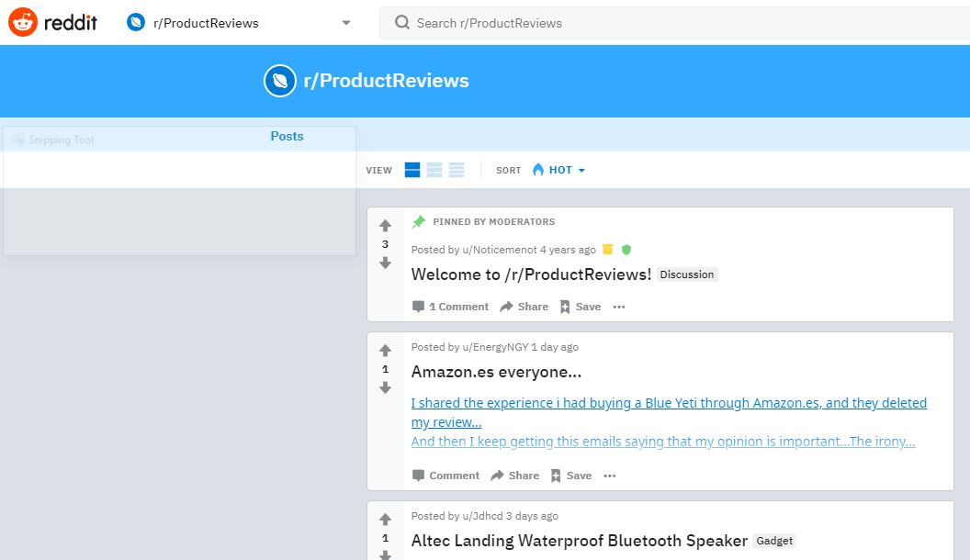Open u/EnergyNGY's profile link

[x=495, y=347]
